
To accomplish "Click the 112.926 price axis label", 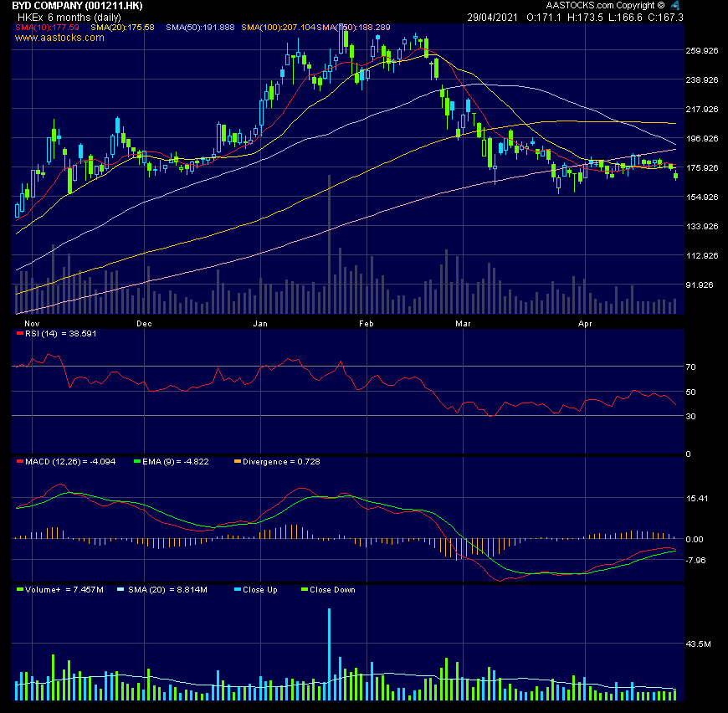I will pos(702,255).
